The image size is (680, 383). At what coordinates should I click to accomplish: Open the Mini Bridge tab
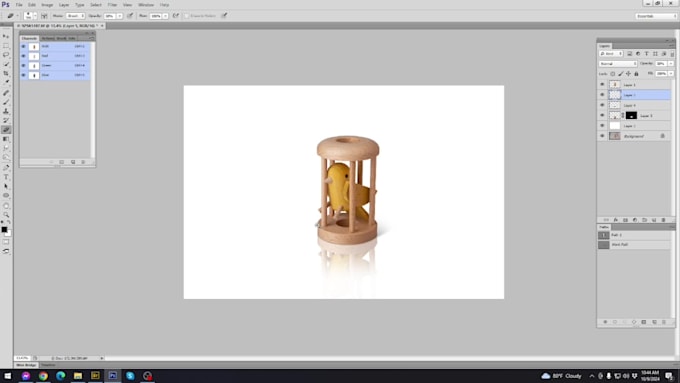click(26, 365)
